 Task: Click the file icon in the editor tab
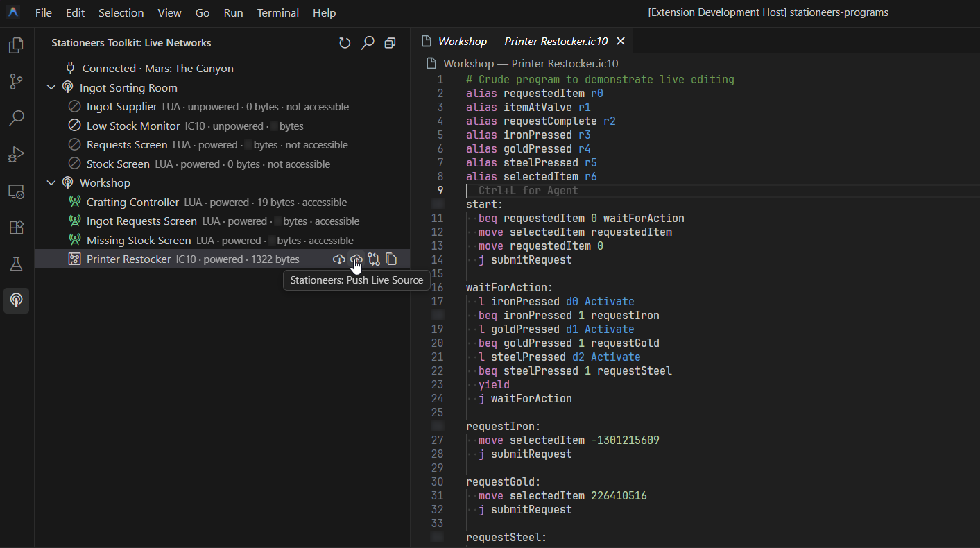point(426,42)
